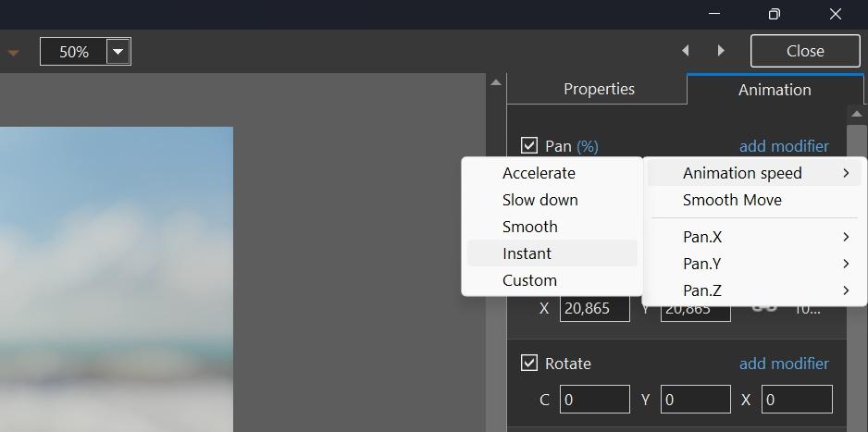Switch to the Properties tab
Viewport: 868px width, 432px height.
pyautogui.click(x=599, y=90)
